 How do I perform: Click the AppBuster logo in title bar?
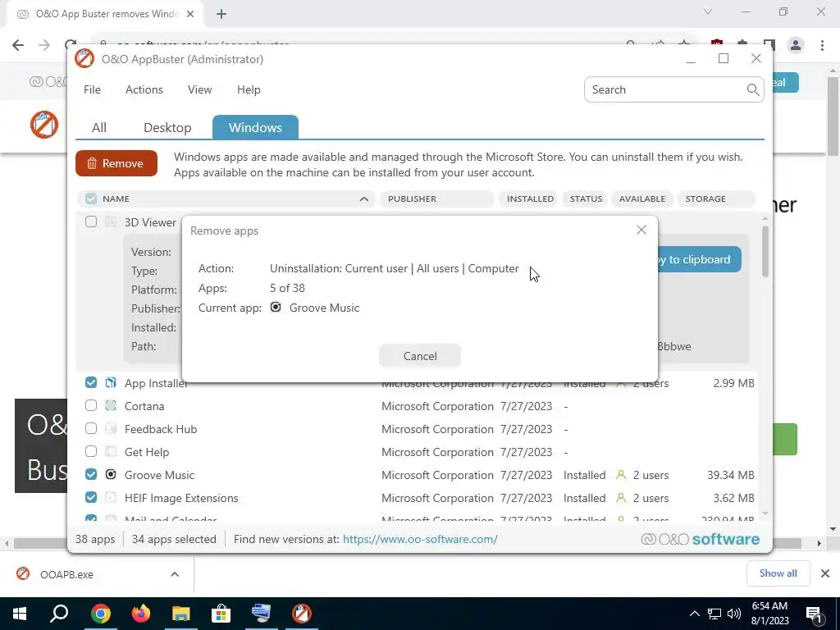pos(84,59)
